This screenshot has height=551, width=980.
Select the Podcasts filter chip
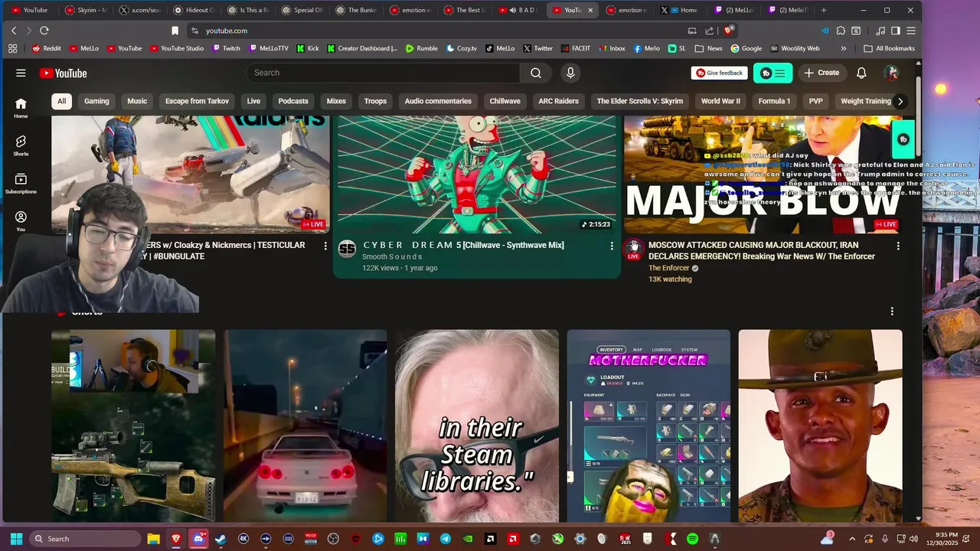point(293,101)
